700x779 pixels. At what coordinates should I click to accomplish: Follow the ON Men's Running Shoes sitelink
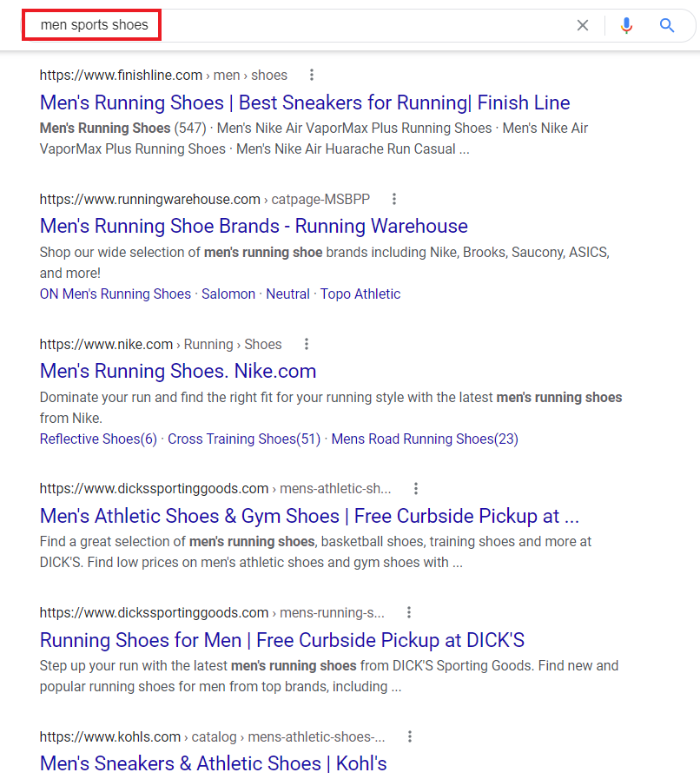point(116,294)
